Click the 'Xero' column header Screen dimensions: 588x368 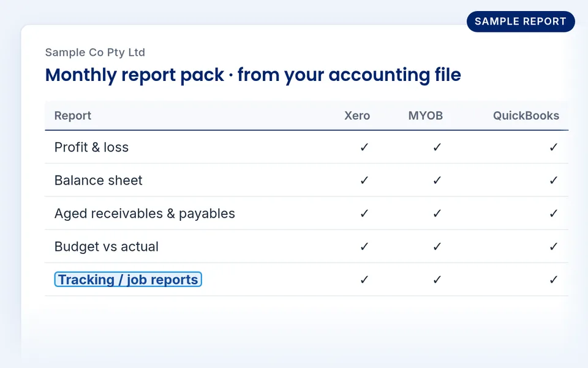pyautogui.click(x=357, y=116)
